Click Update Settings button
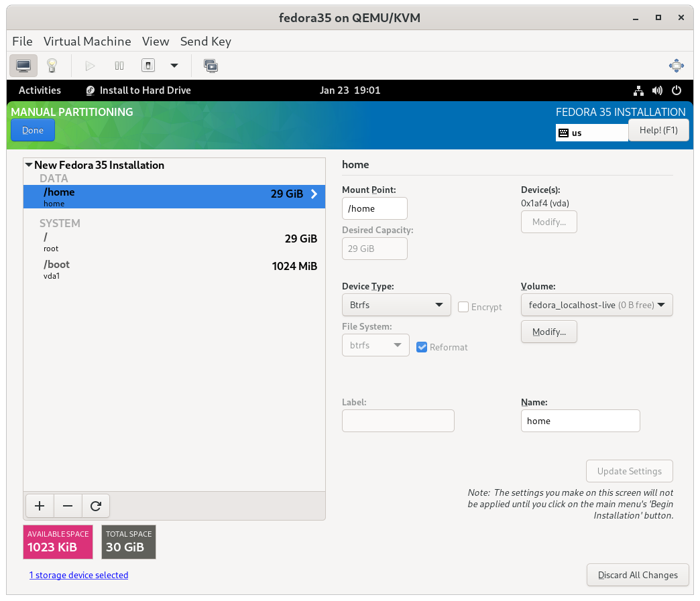This screenshot has width=700, height=601. (630, 471)
